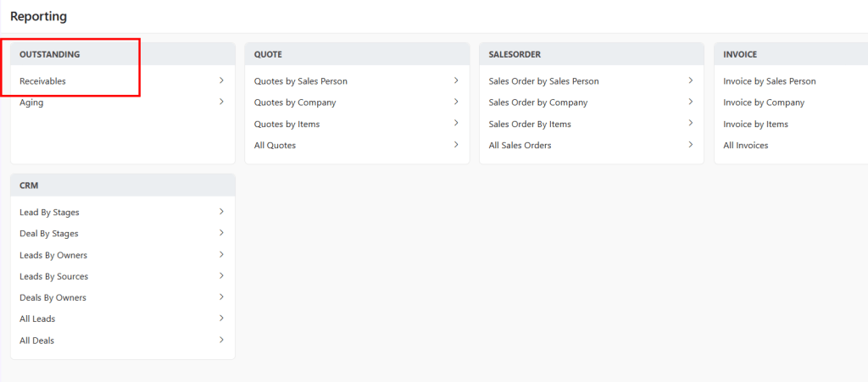Click chevron arrow beside Aging report

click(221, 102)
